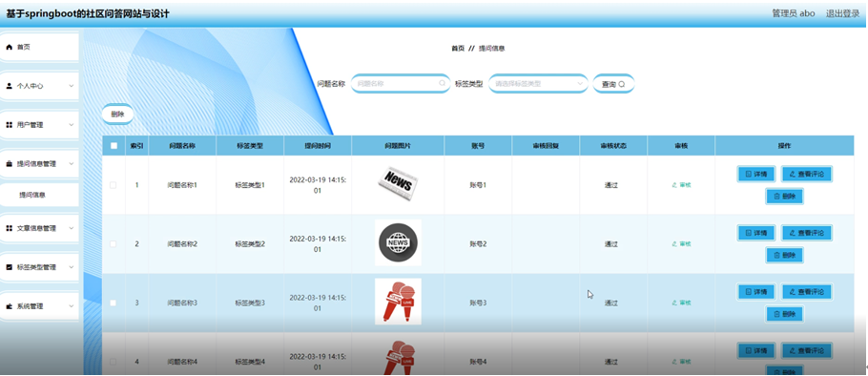Click the 首页 breadcrumb link
The height and width of the screenshot is (376, 868).
458,49
